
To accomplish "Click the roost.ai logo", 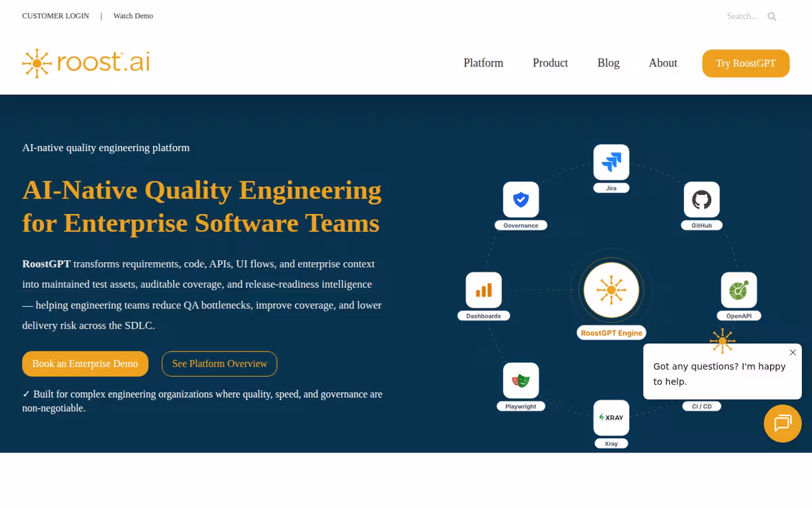I will coord(86,62).
